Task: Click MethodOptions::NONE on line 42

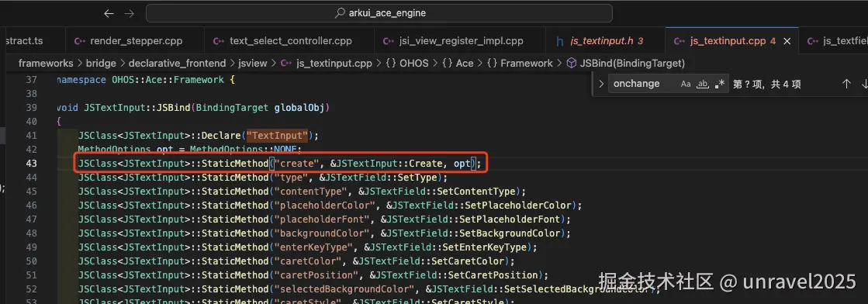Action: point(243,150)
